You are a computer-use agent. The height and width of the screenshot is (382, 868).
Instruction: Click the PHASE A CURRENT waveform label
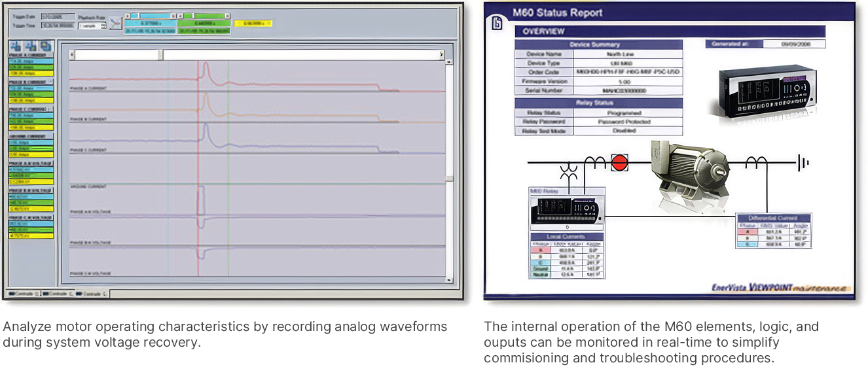point(88,88)
